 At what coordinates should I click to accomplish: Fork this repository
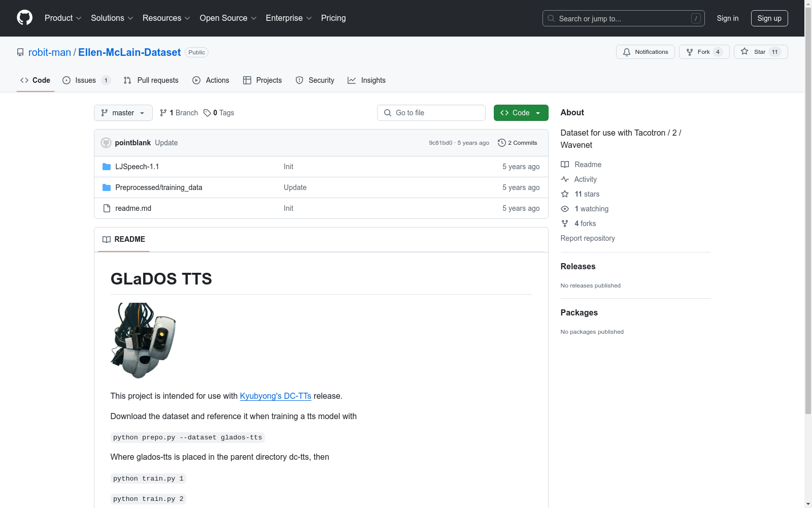(704, 52)
